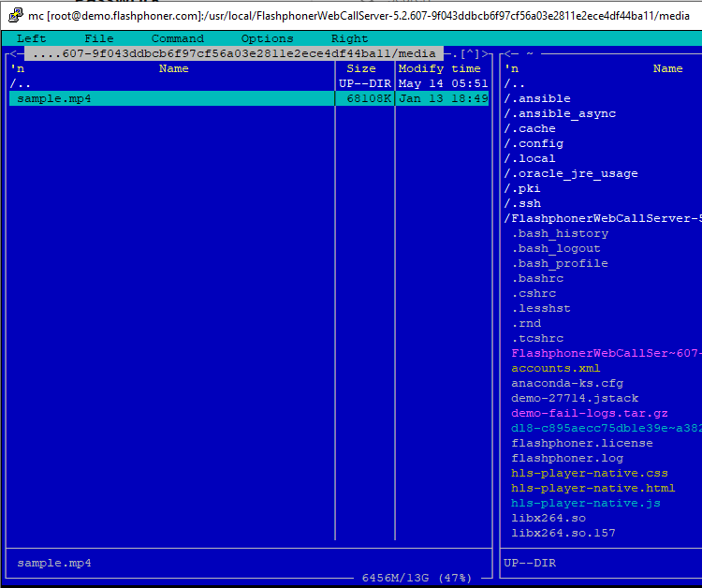Toggle the right panel sort order indicator 'n

click(512, 68)
